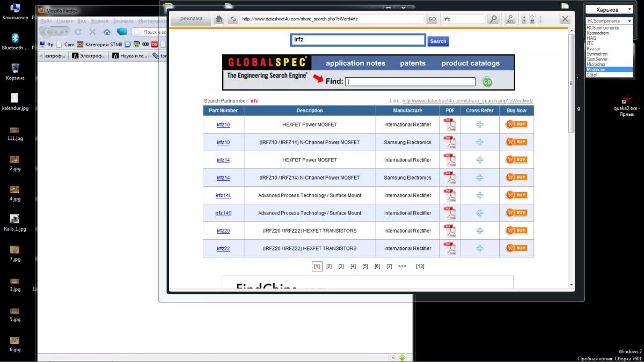Click Категория: STM8 bookmark in Firefox
This screenshot has height=362, width=644.
click(99, 45)
